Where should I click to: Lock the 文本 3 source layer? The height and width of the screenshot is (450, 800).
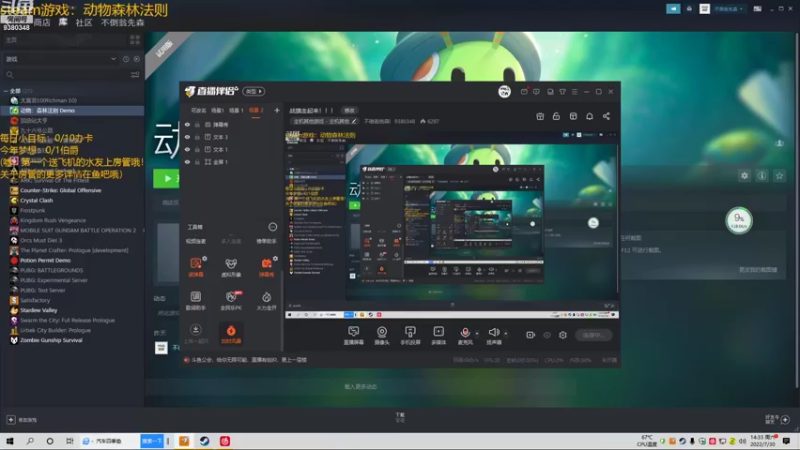[197, 137]
